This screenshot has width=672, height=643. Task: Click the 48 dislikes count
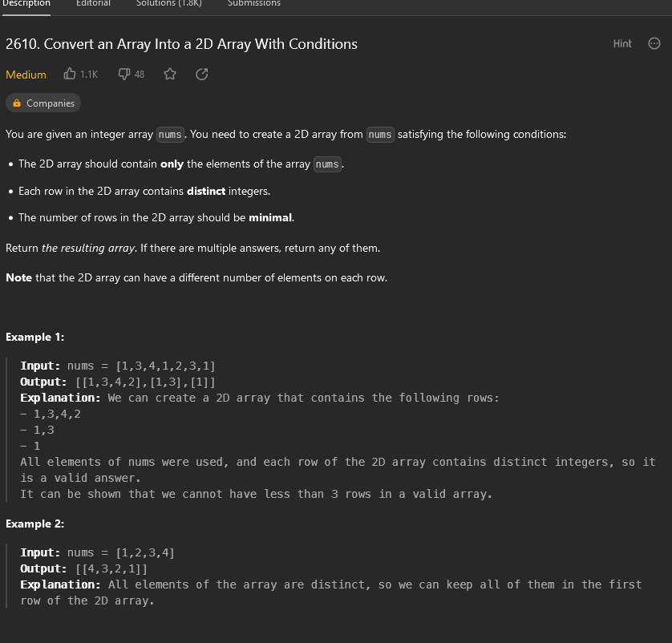tap(140, 75)
